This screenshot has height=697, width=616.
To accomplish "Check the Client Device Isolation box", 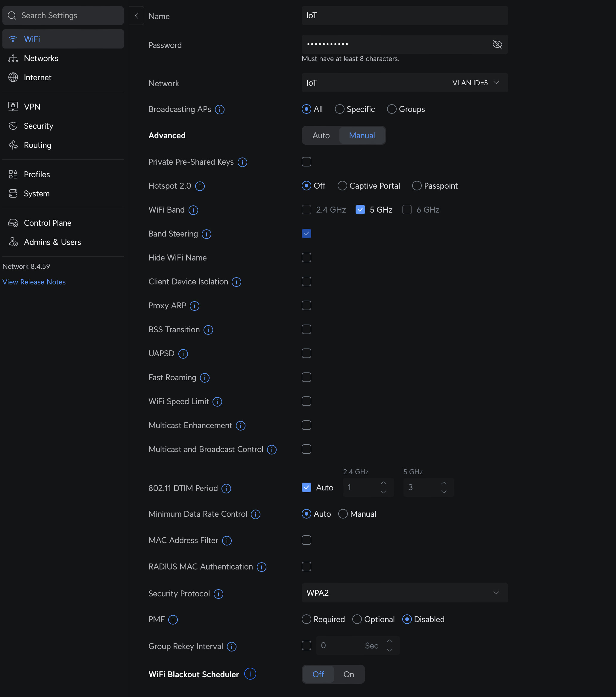I will pyautogui.click(x=306, y=282).
